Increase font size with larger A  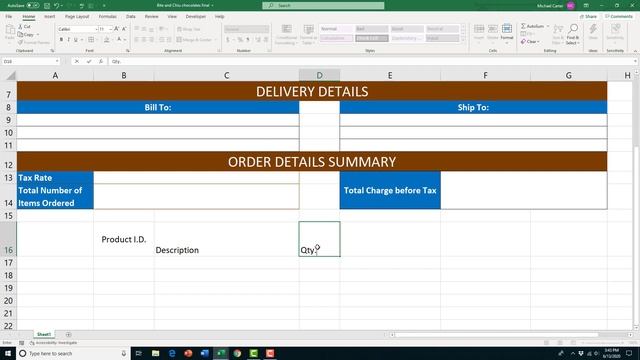tap(117, 29)
